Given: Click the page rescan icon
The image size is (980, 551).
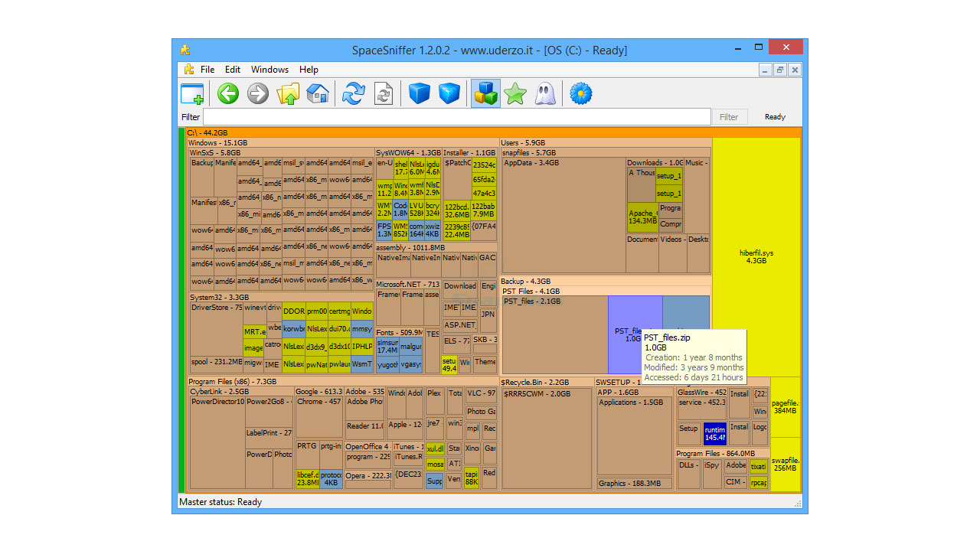Looking at the screenshot, I should coord(384,93).
